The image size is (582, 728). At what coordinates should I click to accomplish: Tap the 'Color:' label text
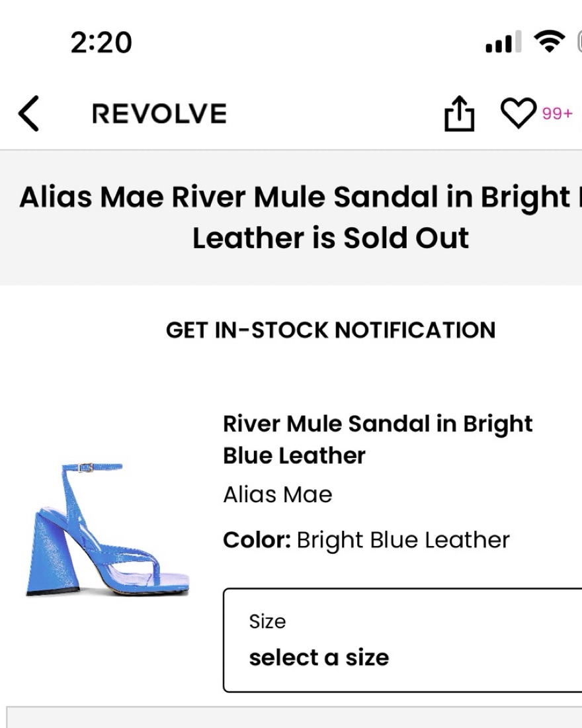[x=257, y=540]
